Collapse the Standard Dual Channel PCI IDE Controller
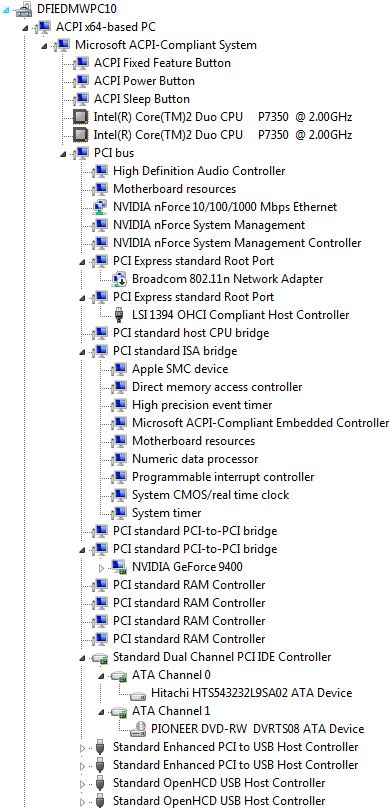Image resolution: width=391 pixels, height=808 pixels. (x=82, y=658)
